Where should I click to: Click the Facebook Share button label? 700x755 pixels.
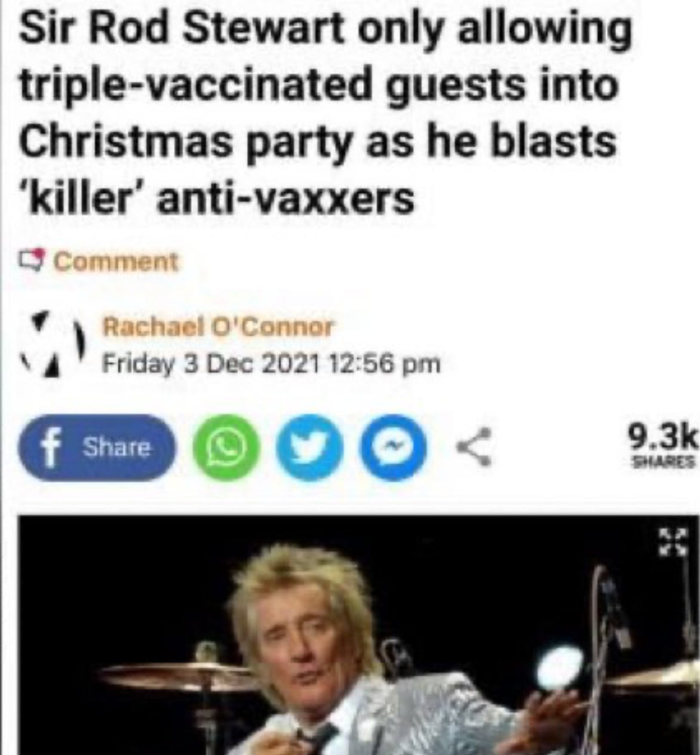click(x=117, y=447)
